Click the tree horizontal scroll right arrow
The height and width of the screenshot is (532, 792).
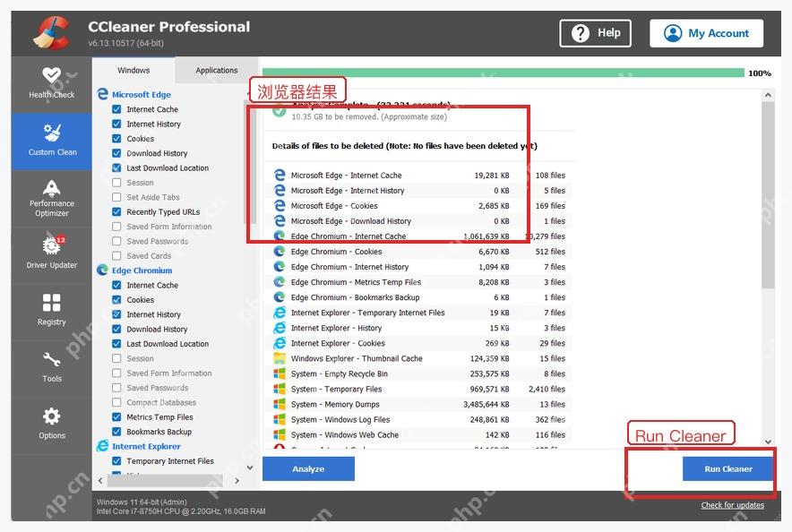click(237, 481)
